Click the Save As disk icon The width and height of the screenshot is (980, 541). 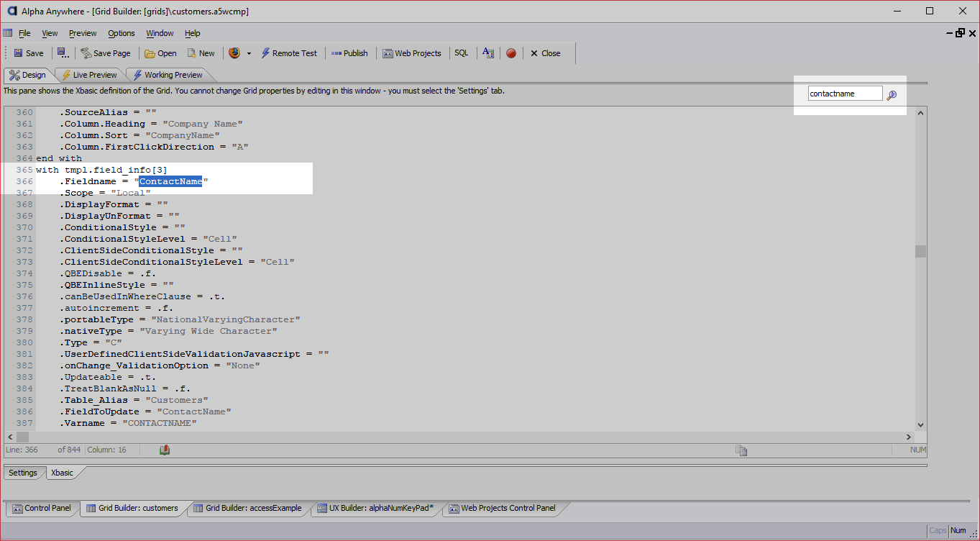coord(63,53)
